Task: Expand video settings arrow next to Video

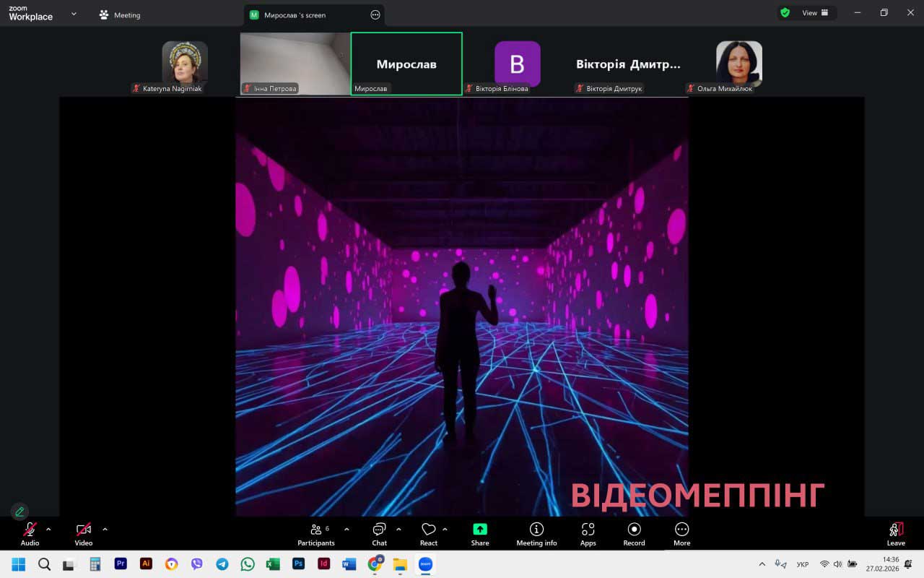Action: pyautogui.click(x=105, y=530)
